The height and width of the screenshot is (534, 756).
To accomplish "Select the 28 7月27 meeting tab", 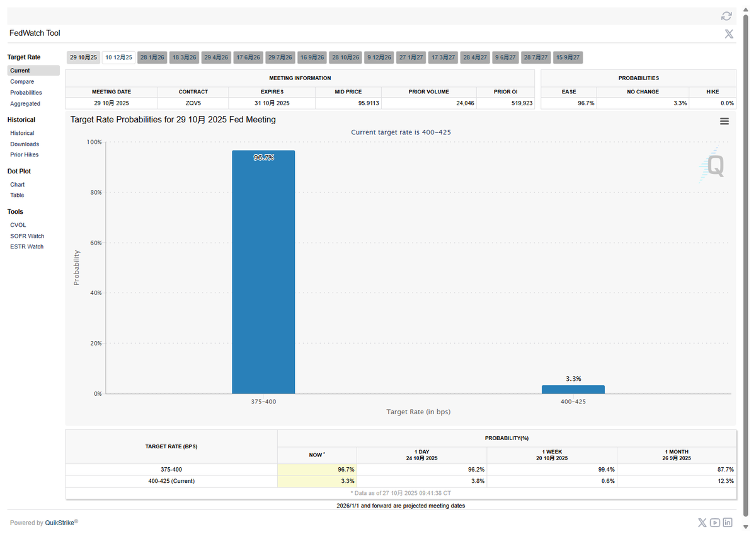I will pos(536,57).
